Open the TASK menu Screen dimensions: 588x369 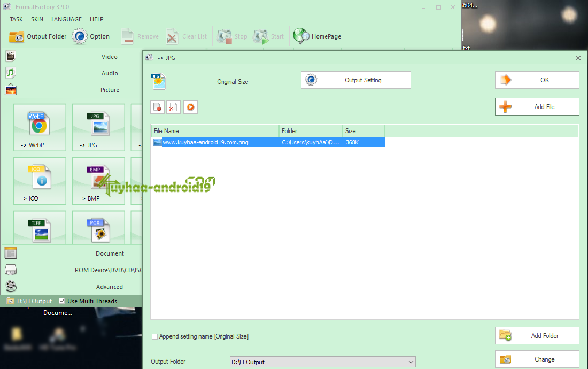pos(16,19)
